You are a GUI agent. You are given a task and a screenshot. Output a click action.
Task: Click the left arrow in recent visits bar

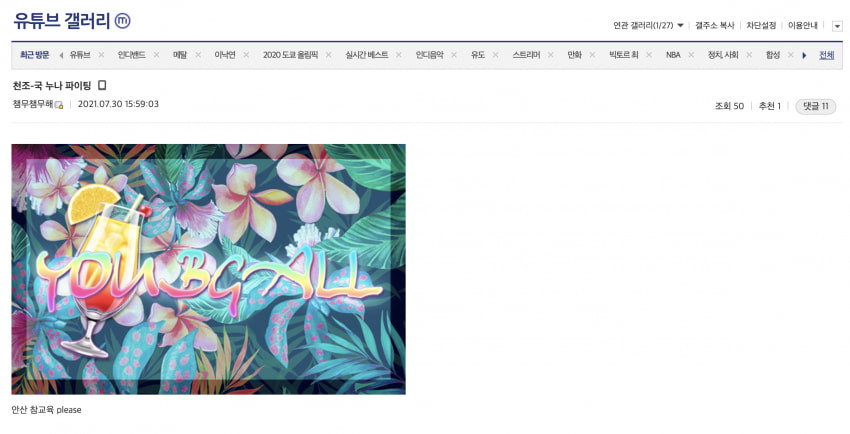tap(61, 55)
